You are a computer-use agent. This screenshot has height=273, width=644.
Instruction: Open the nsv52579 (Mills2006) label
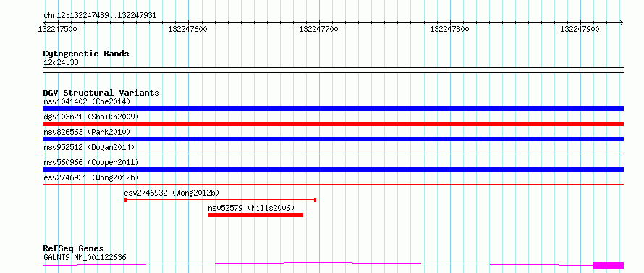(x=252, y=208)
